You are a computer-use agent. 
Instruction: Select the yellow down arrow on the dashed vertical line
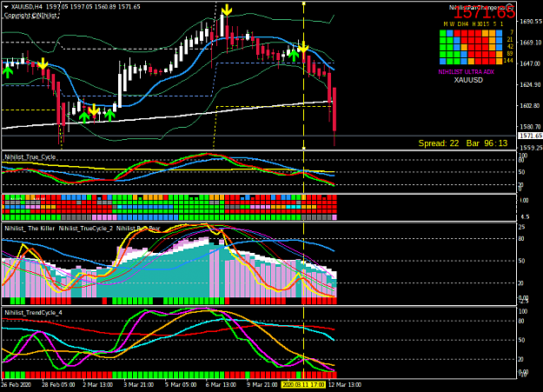pos(303,47)
